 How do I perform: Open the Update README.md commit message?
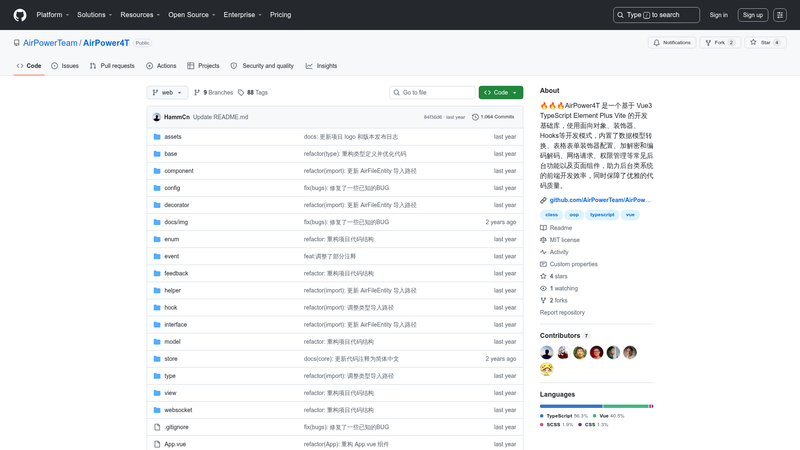coord(220,117)
